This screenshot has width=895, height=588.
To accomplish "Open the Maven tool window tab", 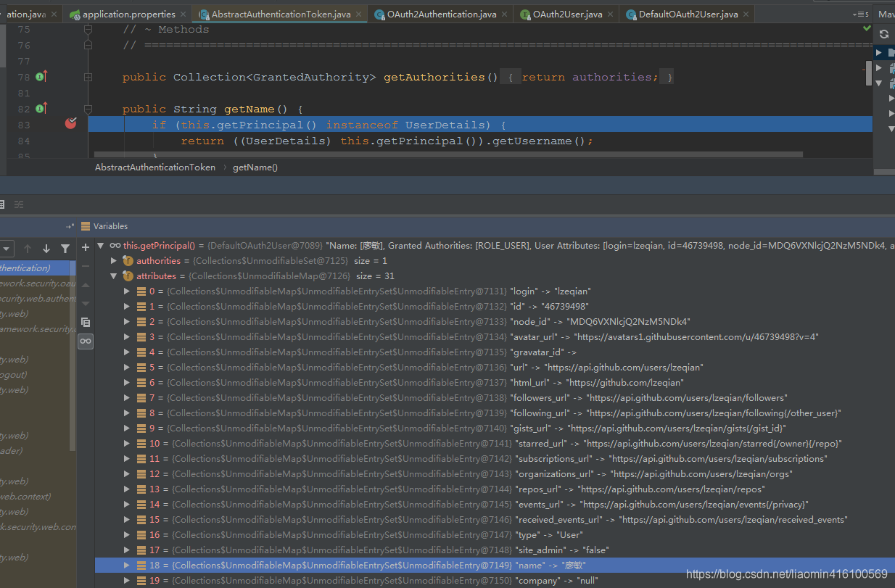I will [x=886, y=14].
